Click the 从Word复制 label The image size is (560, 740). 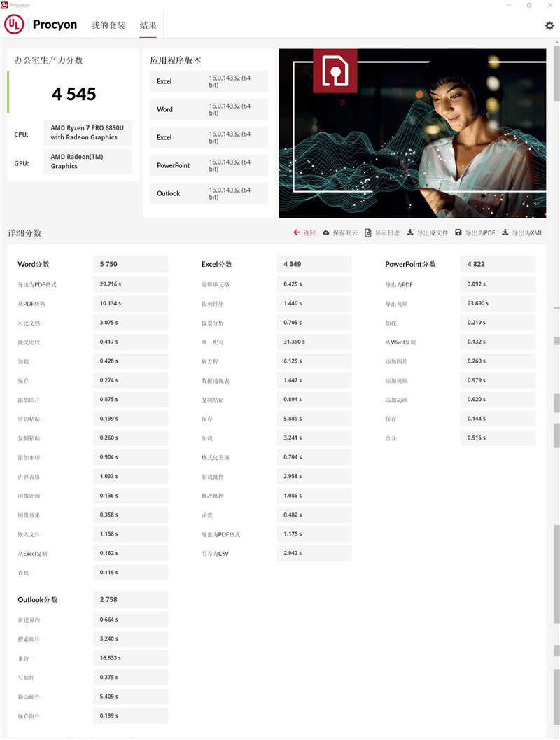point(400,342)
